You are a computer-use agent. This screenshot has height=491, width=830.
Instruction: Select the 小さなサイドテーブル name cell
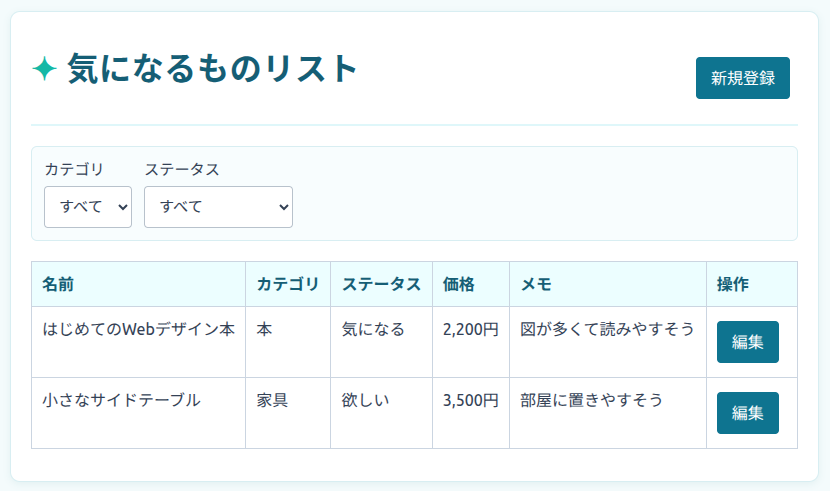coord(138,413)
